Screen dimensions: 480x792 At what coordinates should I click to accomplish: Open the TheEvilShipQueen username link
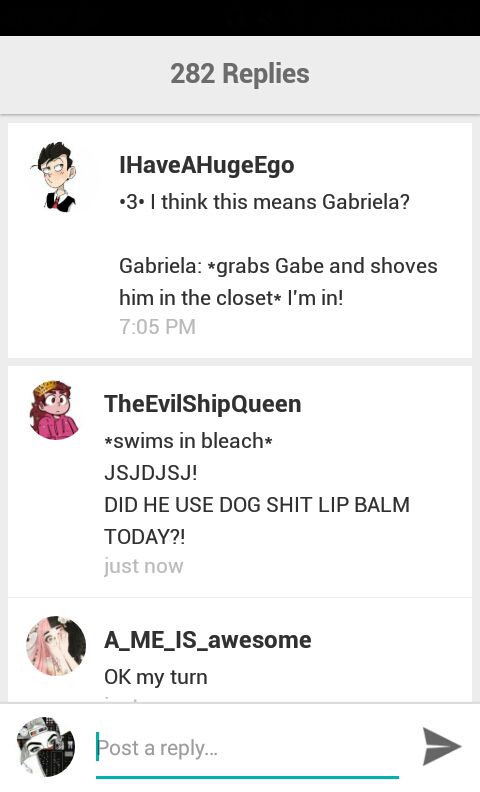click(x=203, y=404)
